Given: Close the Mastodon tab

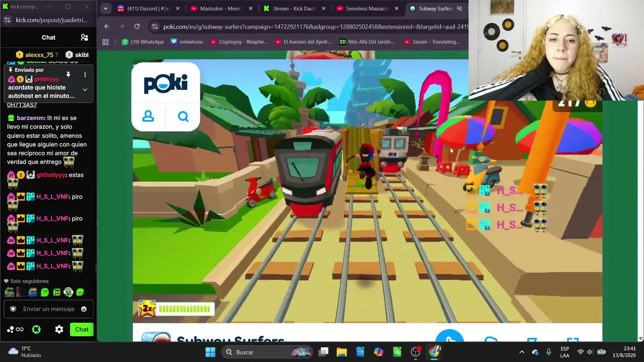Looking at the screenshot, I should [251, 9].
